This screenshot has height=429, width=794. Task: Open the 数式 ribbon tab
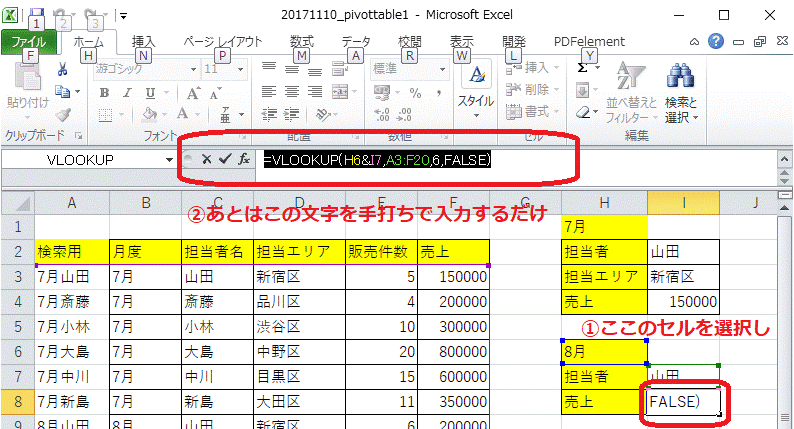point(301,42)
